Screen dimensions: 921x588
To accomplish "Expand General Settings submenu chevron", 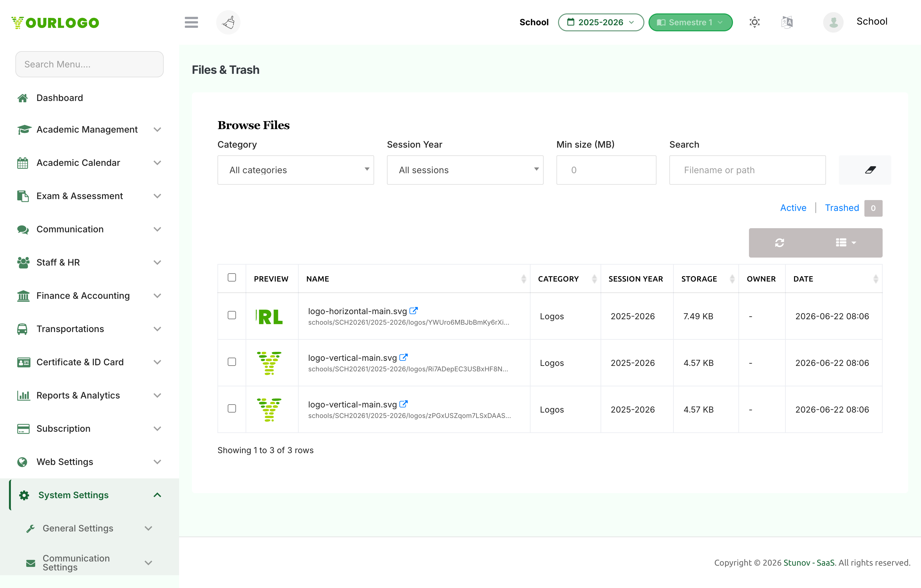I will pos(148,529).
